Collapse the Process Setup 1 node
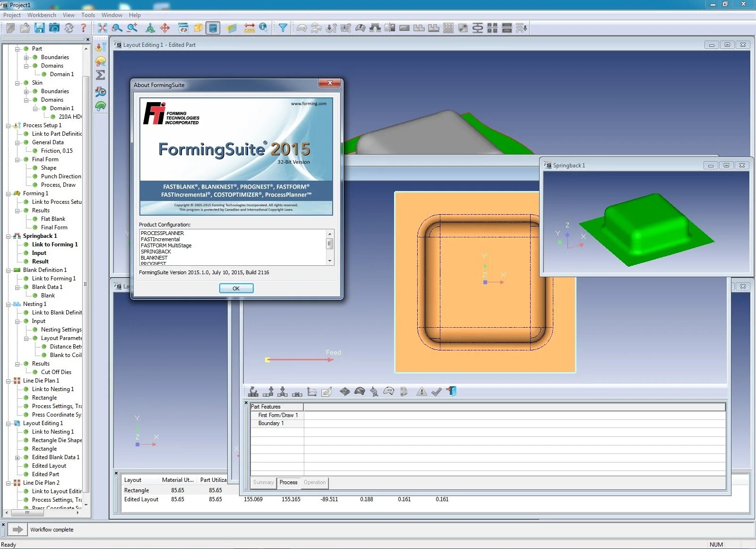 (9, 125)
